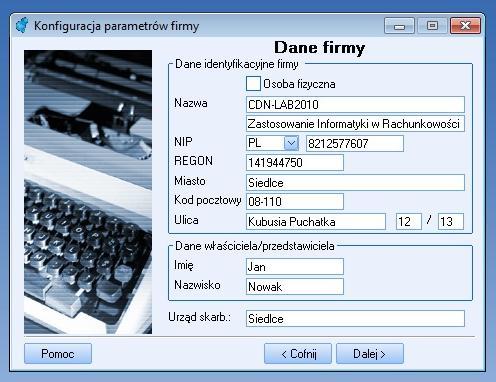Screen dimensions: 496x382
Task: Click the typewriter image on the left
Action: (88, 192)
